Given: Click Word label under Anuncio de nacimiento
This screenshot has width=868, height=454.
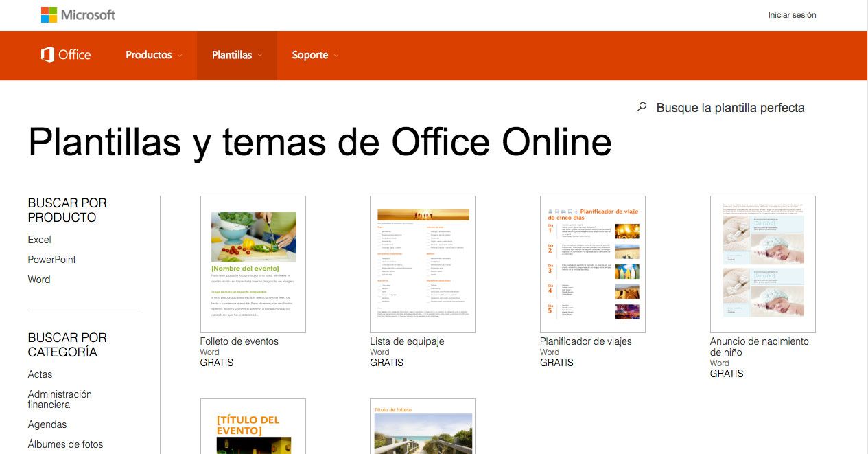Looking at the screenshot, I should (720, 363).
